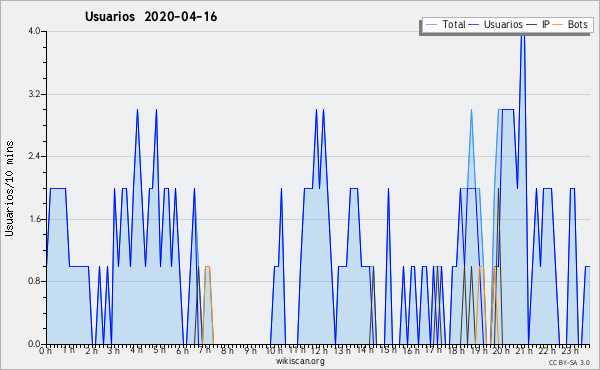Click the 0 h x-axis label

coord(45,350)
